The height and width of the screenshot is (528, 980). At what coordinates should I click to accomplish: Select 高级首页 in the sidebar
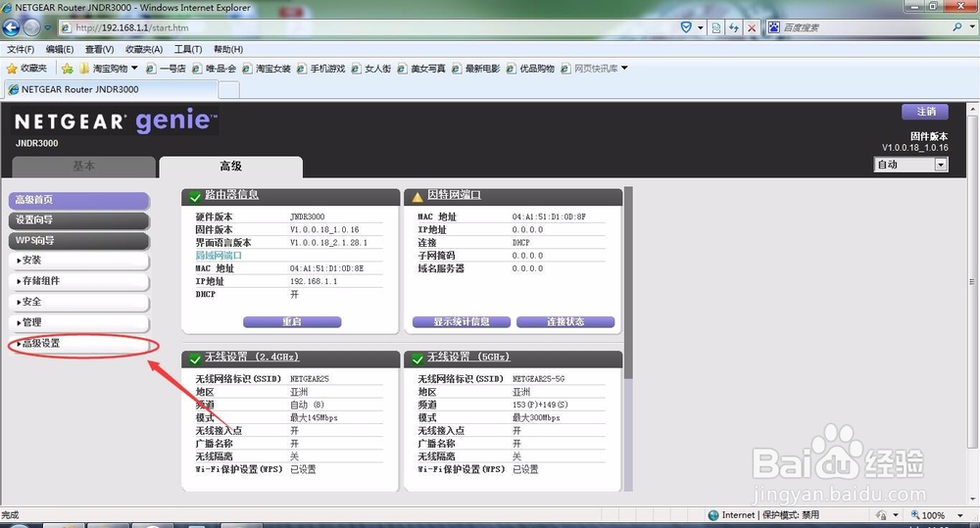(x=78, y=200)
